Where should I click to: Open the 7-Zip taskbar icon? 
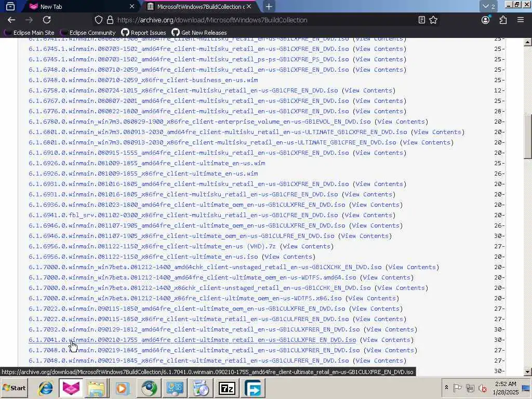coord(227,388)
